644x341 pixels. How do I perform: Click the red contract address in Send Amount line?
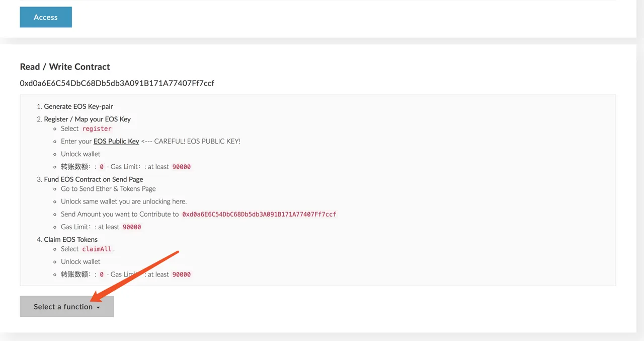click(259, 214)
